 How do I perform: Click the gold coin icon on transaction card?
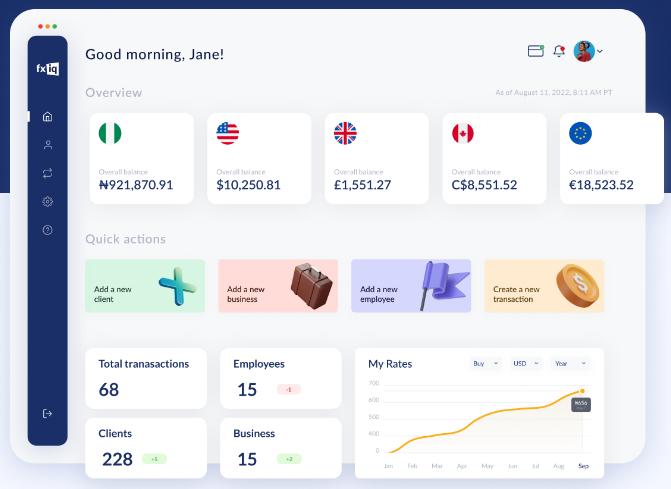[x=578, y=286]
